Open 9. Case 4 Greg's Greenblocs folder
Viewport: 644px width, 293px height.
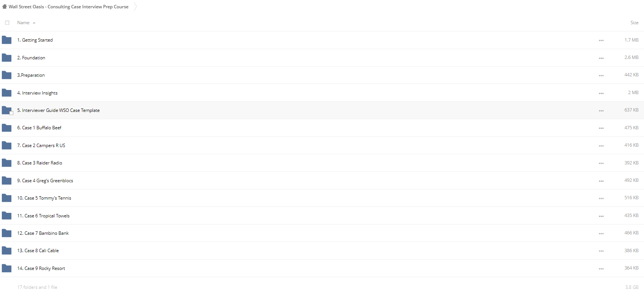tap(45, 181)
